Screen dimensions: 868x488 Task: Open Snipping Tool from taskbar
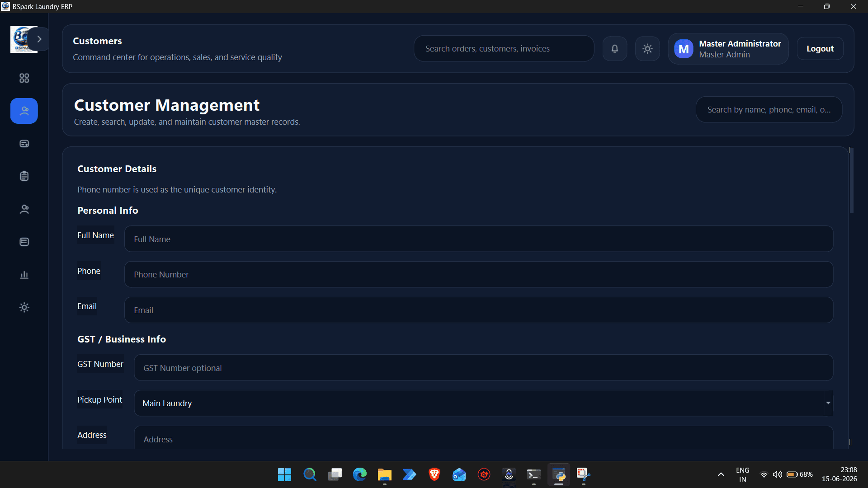pos(584,474)
